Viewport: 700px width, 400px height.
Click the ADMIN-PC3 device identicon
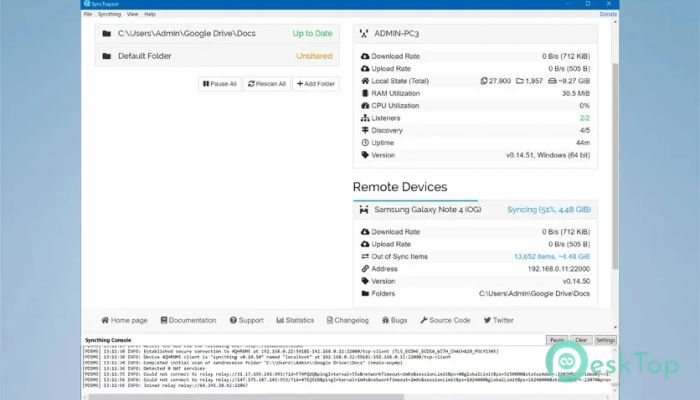click(x=364, y=33)
